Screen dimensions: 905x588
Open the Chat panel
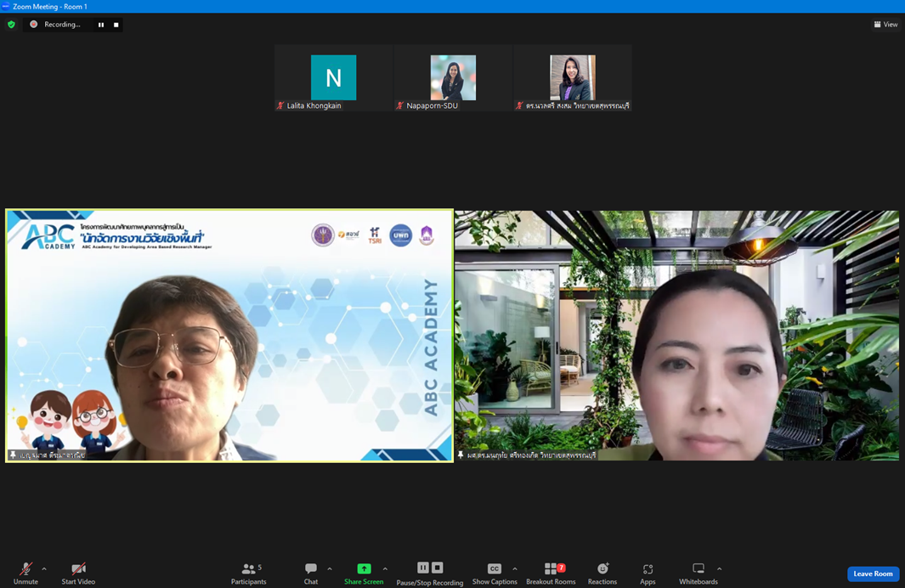pyautogui.click(x=311, y=571)
